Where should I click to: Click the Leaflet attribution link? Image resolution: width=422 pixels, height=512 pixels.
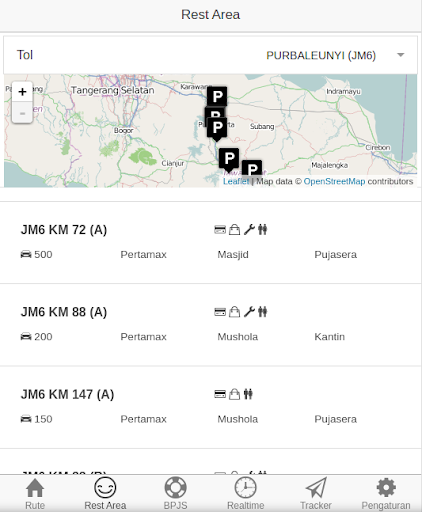click(236, 181)
